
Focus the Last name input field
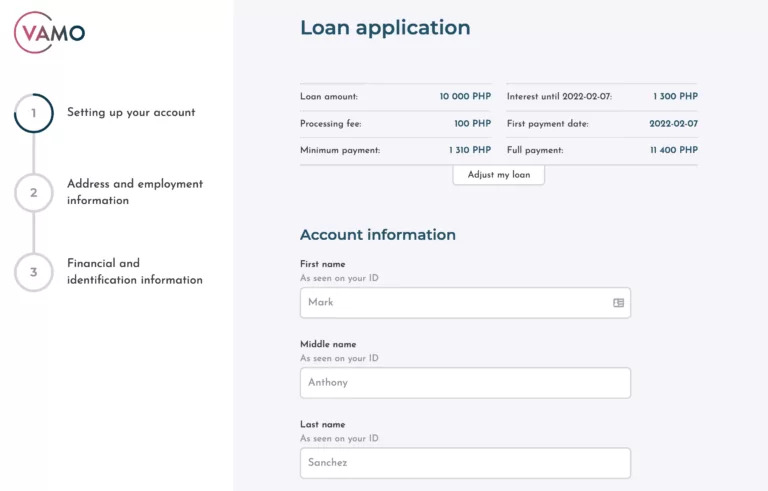tap(465, 463)
